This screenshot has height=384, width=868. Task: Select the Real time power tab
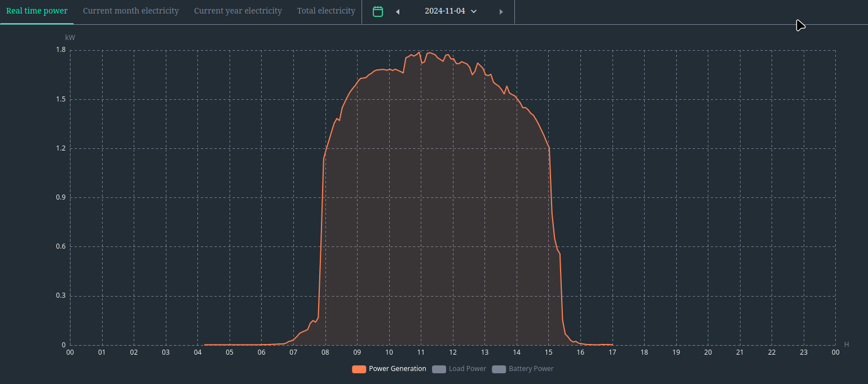37,11
